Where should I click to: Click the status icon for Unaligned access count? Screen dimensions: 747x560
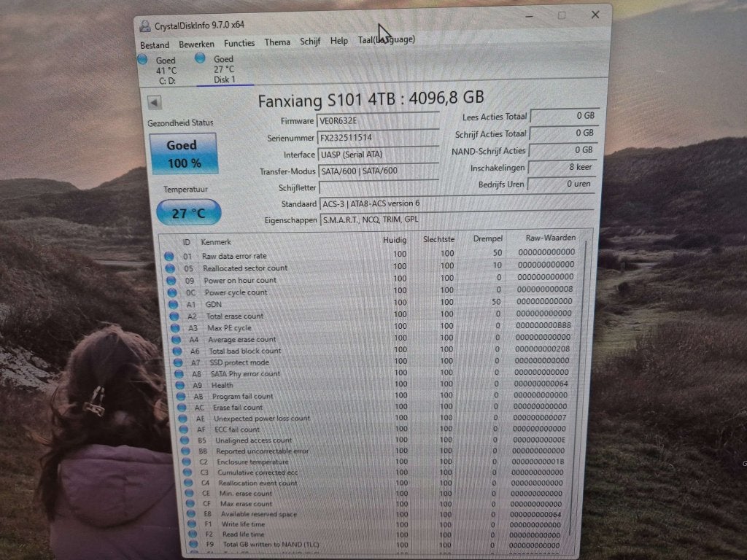point(185,440)
